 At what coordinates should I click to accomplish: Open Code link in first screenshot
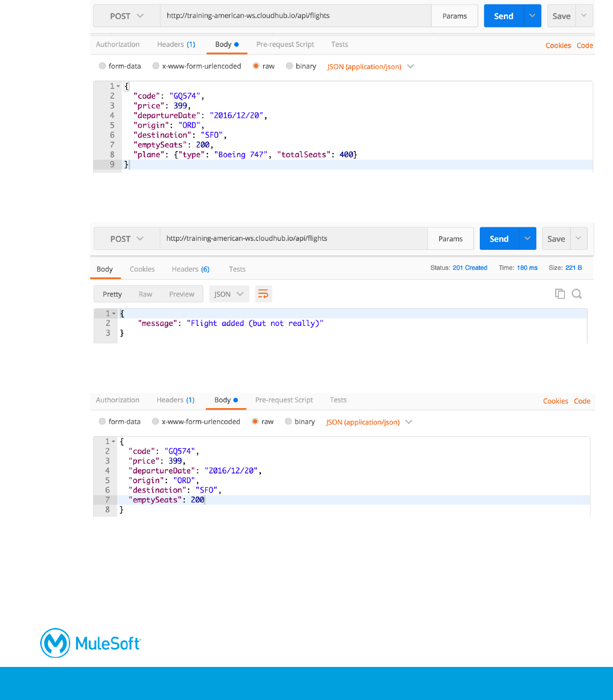pyautogui.click(x=584, y=45)
